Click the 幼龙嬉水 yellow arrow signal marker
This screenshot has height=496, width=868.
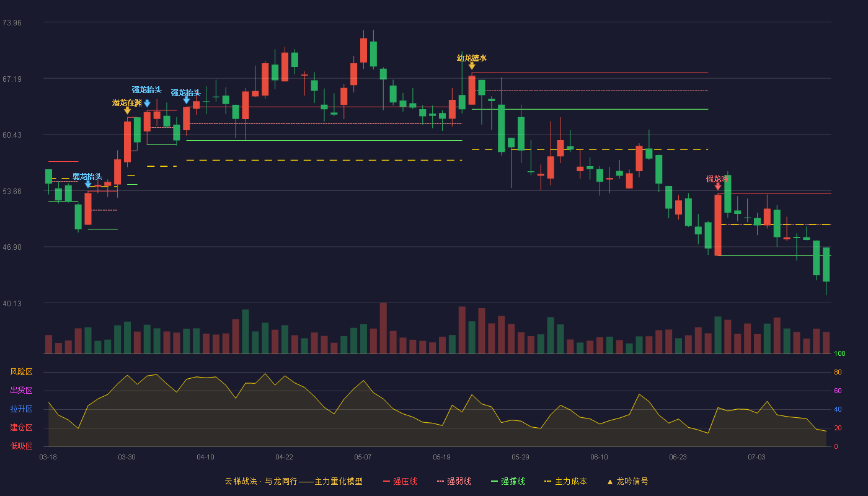pyautogui.click(x=472, y=66)
